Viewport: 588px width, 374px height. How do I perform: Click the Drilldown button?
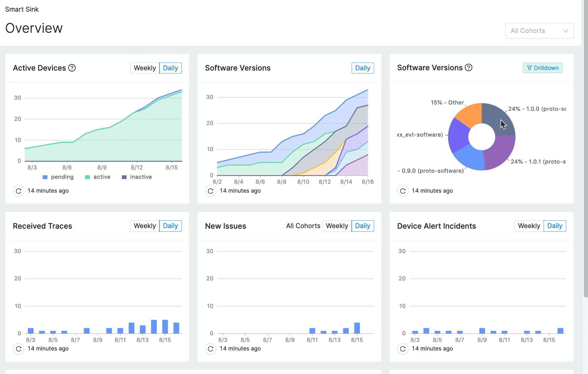(x=542, y=68)
